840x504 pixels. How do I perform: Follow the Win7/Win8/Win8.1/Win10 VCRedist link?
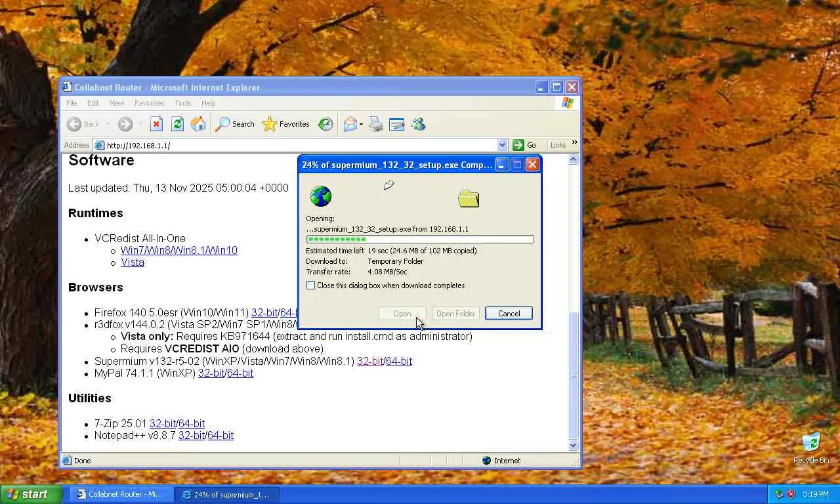coord(179,250)
